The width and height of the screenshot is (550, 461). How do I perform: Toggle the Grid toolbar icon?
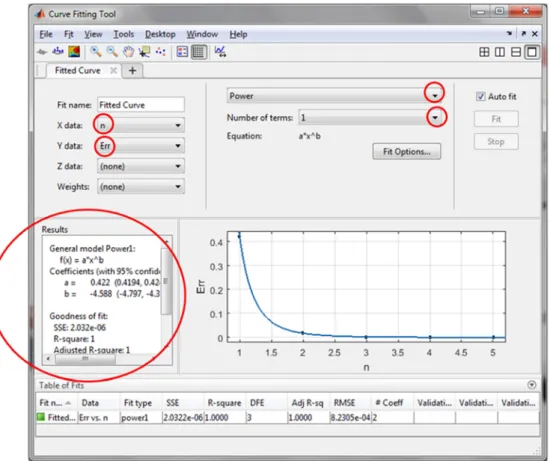click(199, 52)
